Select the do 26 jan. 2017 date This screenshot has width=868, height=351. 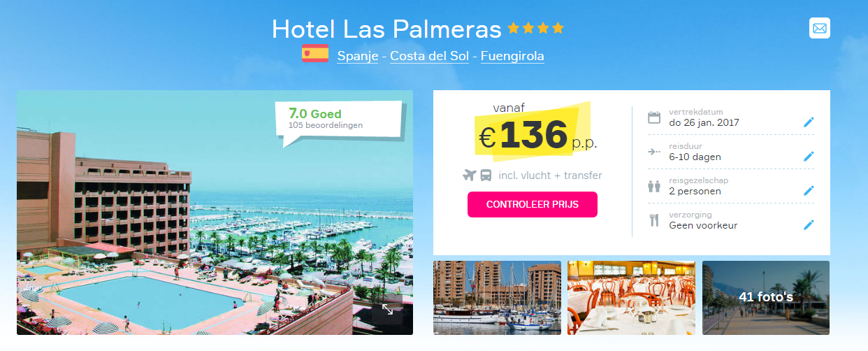tap(704, 122)
